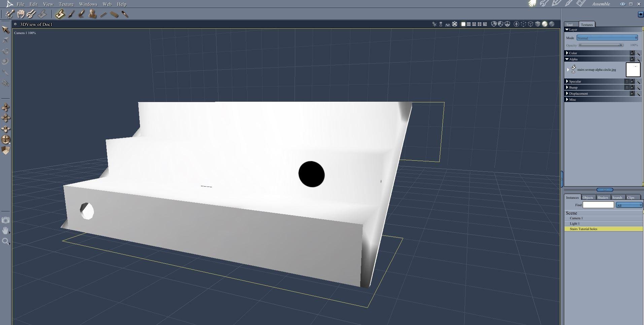Select the magnifier zoom tool

pyautogui.click(x=6, y=241)
